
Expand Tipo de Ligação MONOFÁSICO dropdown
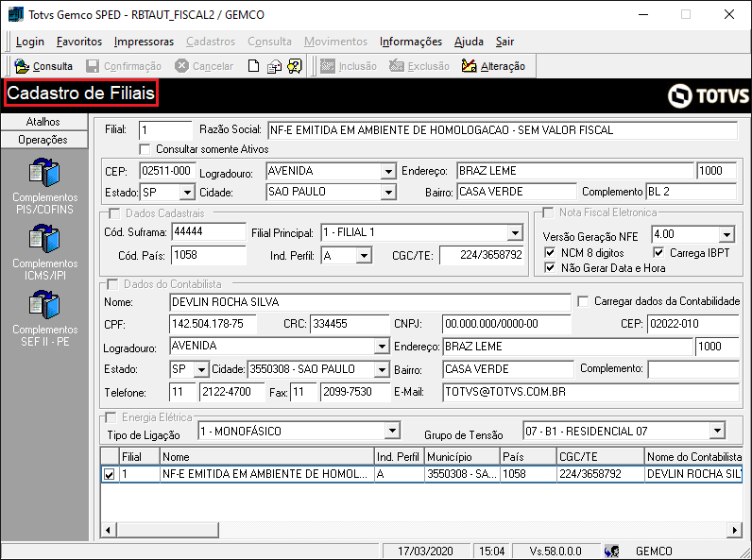pos(392,430)
